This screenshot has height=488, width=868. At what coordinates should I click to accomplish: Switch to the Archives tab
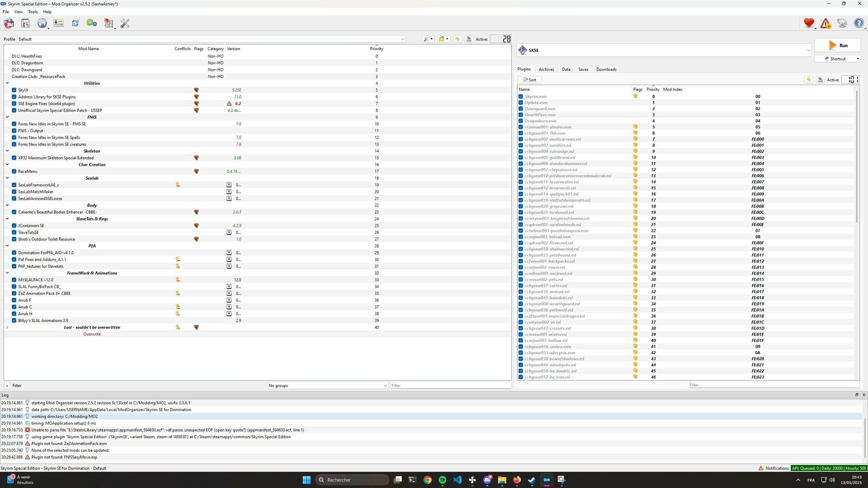[x=546, y=70]
